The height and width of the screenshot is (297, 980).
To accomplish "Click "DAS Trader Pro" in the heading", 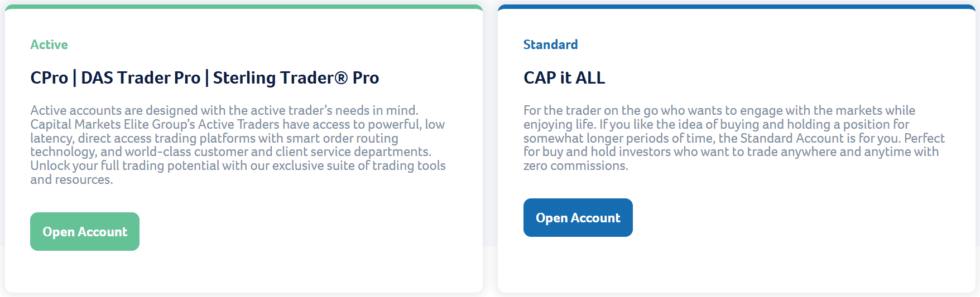I will [141, 78].
